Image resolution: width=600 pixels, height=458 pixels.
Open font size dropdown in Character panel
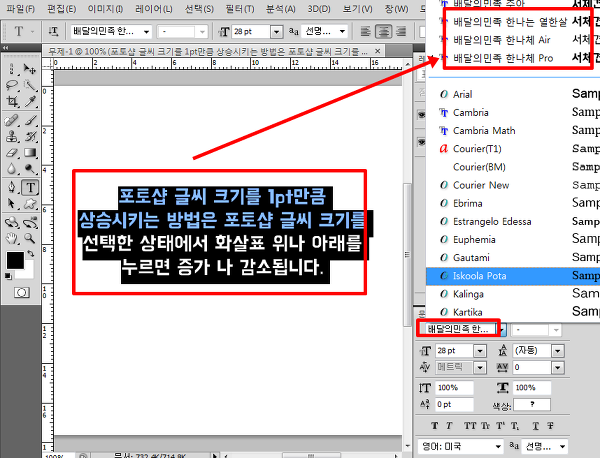pos(480,350)
